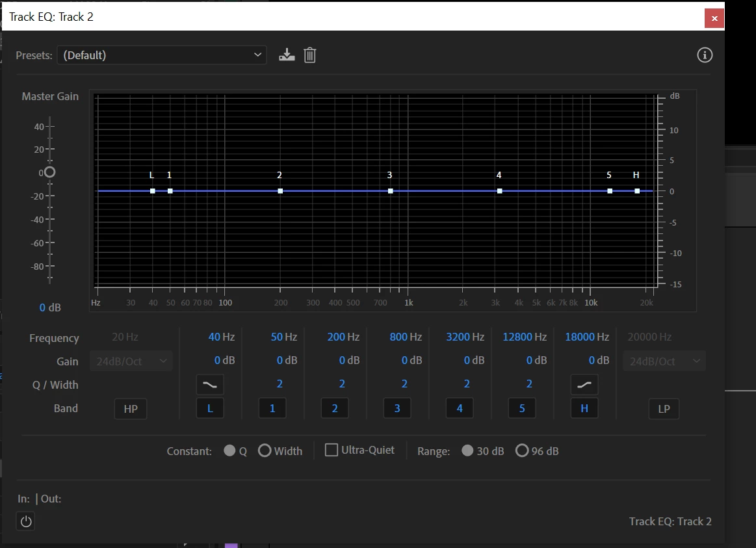Click Q value 2 for band 4
This screenshot has height=548, width=756.
[x=467, y=384]
